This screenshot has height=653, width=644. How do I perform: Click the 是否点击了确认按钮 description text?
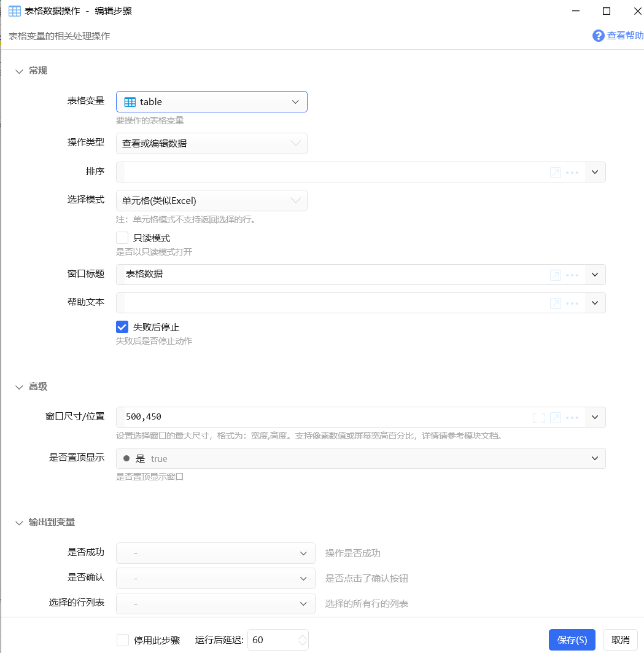367,579
